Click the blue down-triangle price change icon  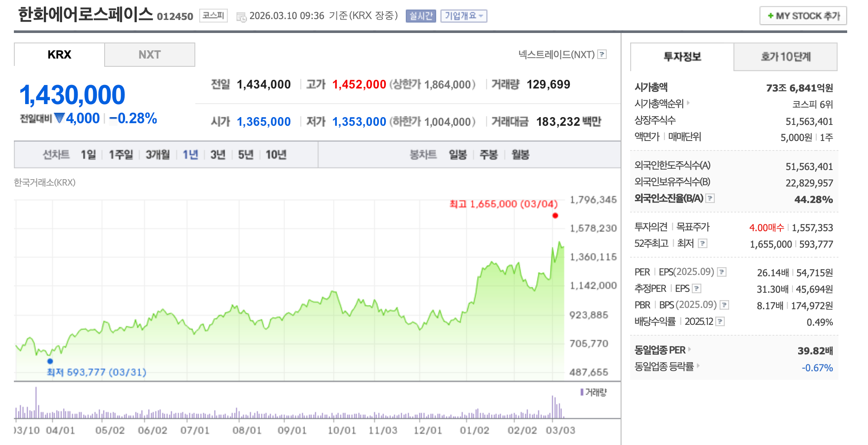[x=59, y=118]
